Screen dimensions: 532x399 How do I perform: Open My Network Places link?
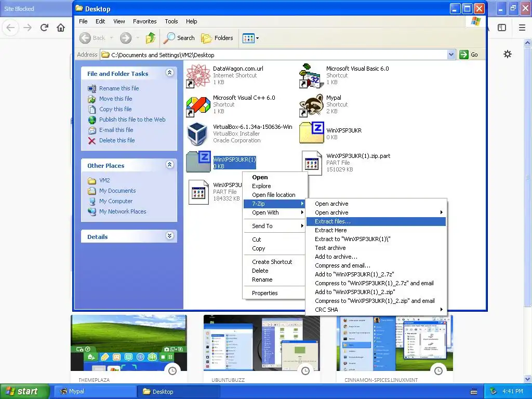tap(123, 212)
